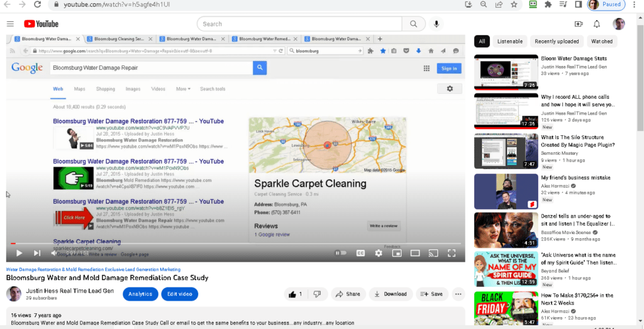Open Chrome extensions puzzle icon
644x329 pixels.
point(548,4)
